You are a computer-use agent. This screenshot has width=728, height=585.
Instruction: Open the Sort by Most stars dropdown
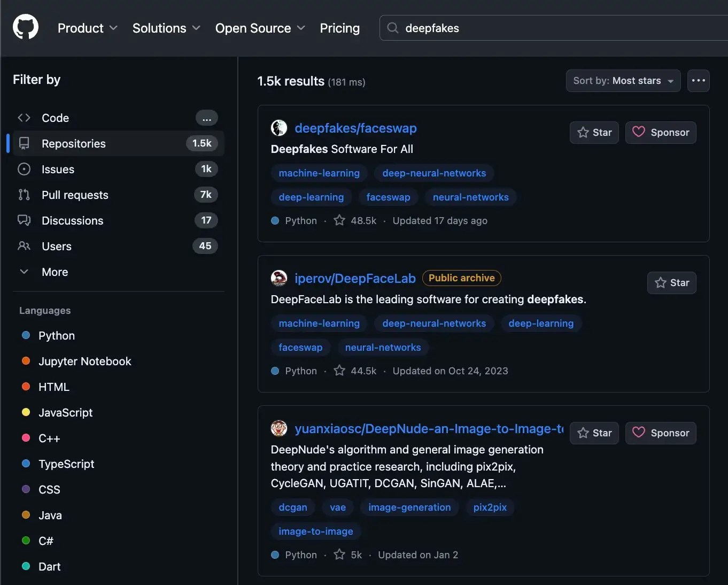(x=623, y=81)
